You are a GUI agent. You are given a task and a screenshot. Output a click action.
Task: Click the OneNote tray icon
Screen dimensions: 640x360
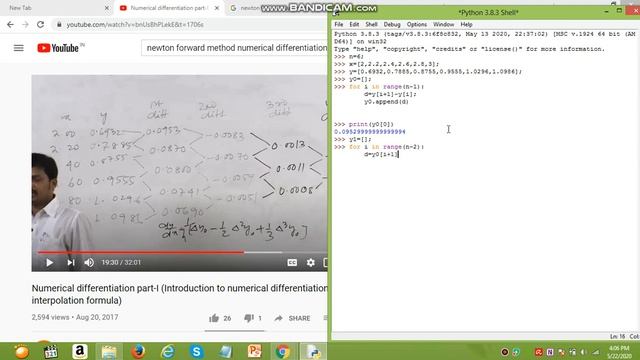coord(550,352)
